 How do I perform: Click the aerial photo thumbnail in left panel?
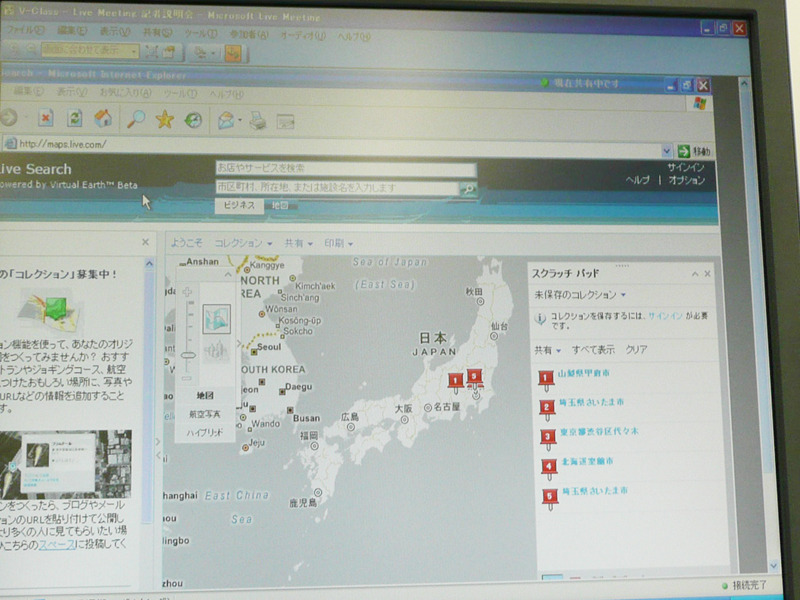pos(66,464)
